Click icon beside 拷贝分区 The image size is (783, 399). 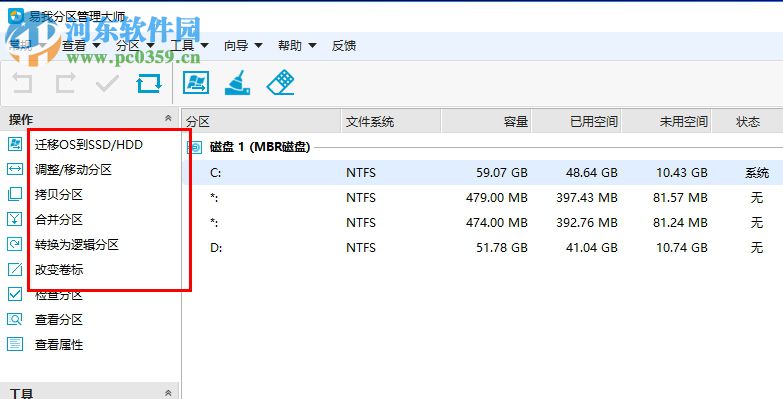[15, 194]
